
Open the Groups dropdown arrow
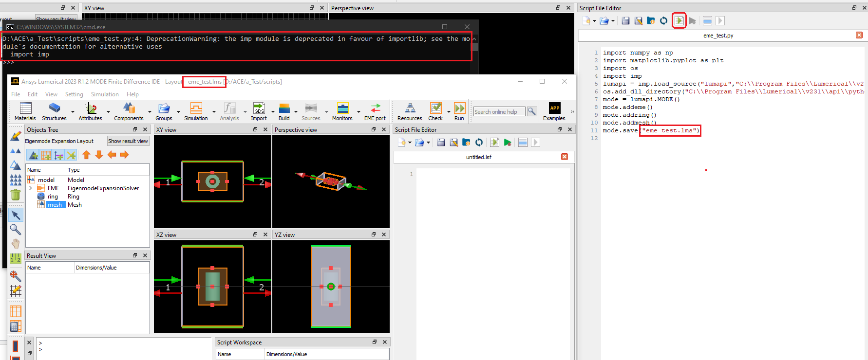tap(179, 111)
